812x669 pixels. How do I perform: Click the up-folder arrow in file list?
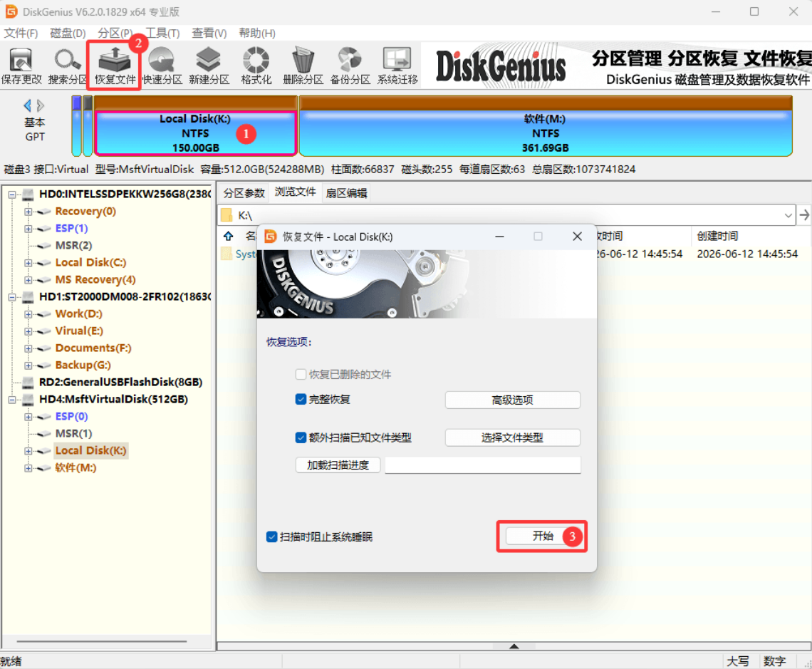point(229,236)
